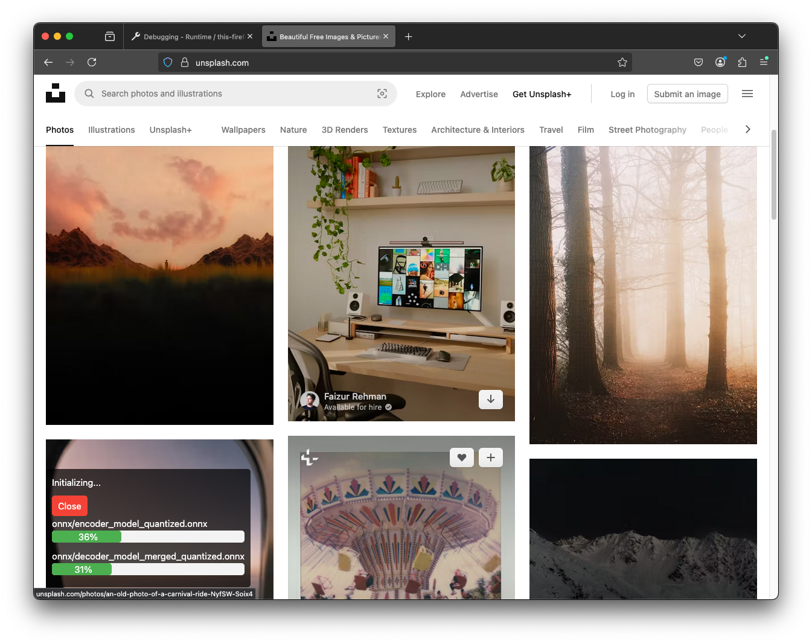This screenshot has height=644, width=812.
Task: Expand the list all tabs dropdown
Action: 742,37
